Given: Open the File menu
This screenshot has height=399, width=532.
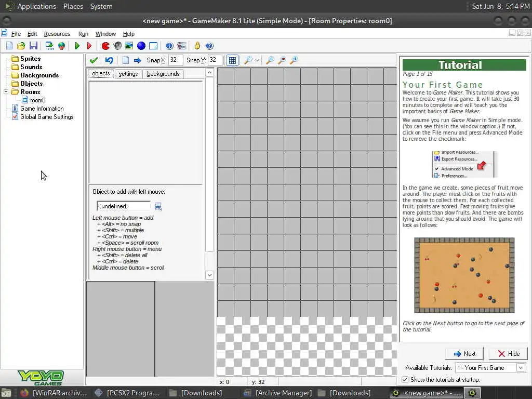Looking at the screenshot, I should coord(16,34).
